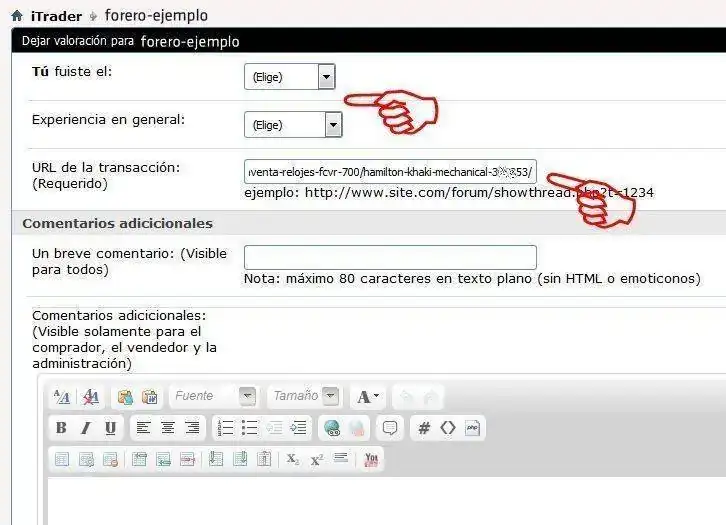Viewport: 726px width, 525px height.
Task: Apply subscript formatting
Action: [x=293, y=459]
